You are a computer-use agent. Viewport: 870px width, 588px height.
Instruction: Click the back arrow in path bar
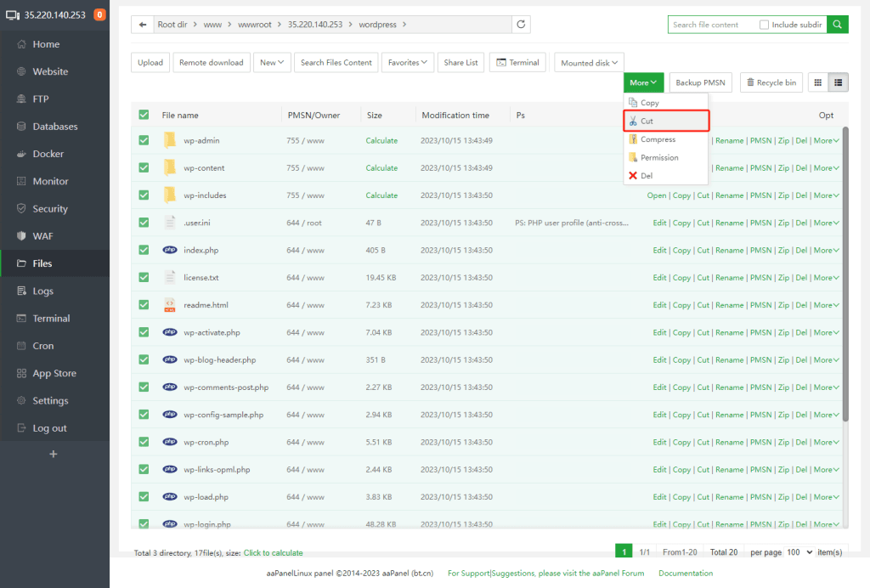pyautogui.click(x=142, y=25)
